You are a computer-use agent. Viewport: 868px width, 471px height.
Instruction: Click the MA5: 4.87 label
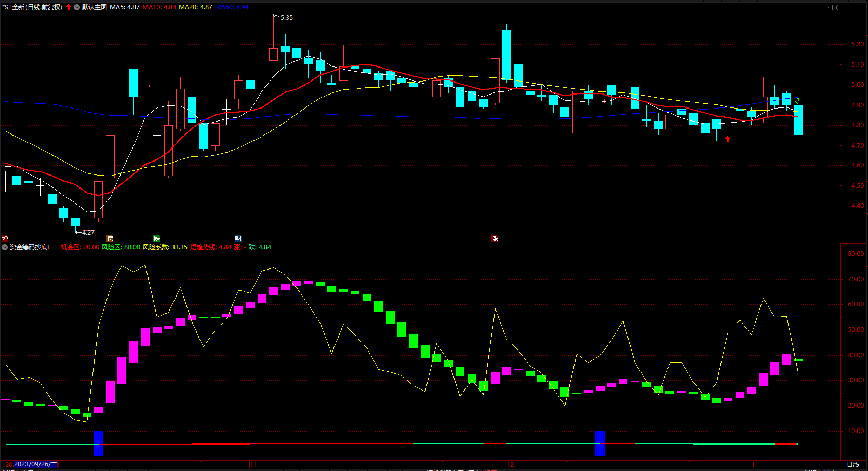[125, 7]
